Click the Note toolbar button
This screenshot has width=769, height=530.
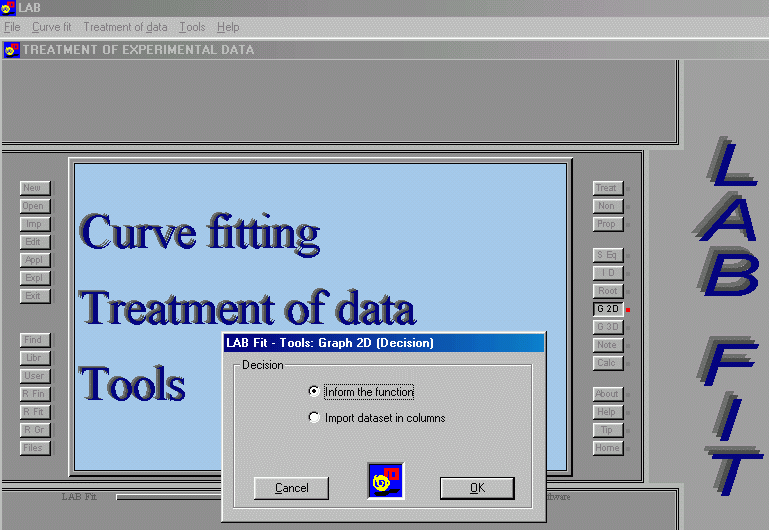coord(608,345)
